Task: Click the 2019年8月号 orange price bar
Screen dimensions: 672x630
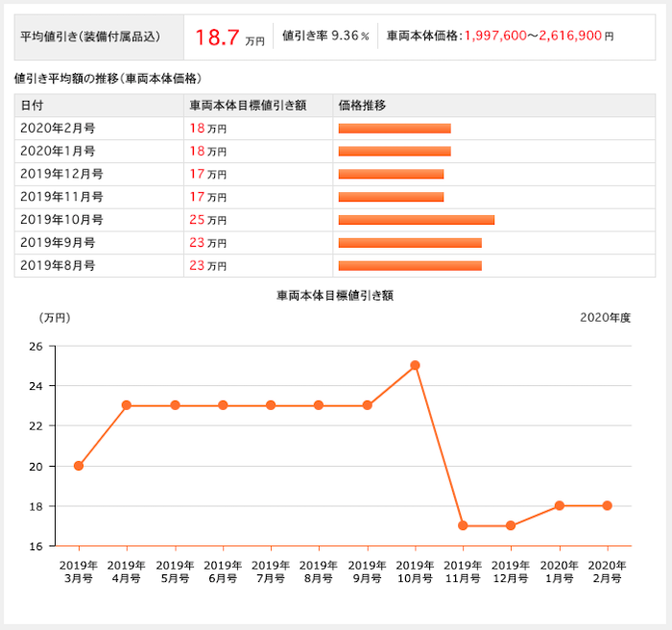Action: coord(410,266)
